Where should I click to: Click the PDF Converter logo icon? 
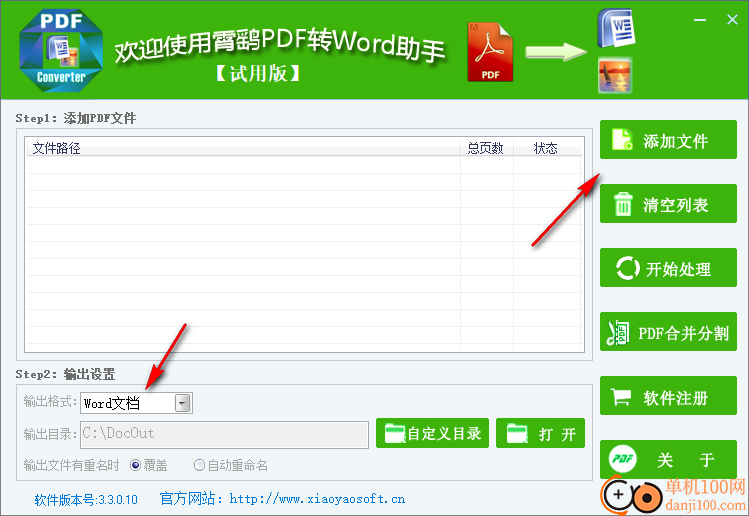61,50
